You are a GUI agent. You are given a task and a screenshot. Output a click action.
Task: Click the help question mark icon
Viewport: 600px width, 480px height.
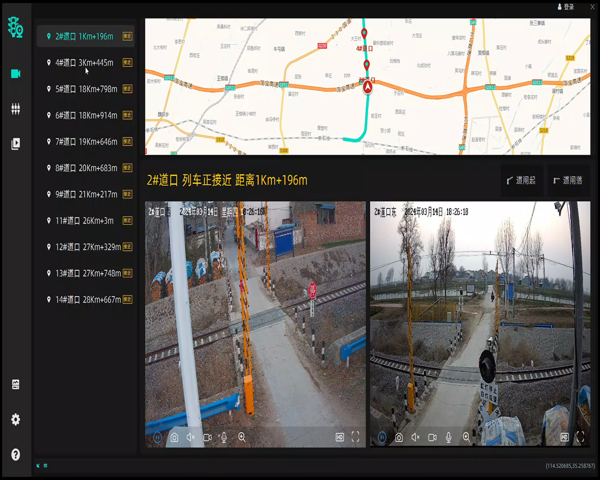tap(15, 454)
